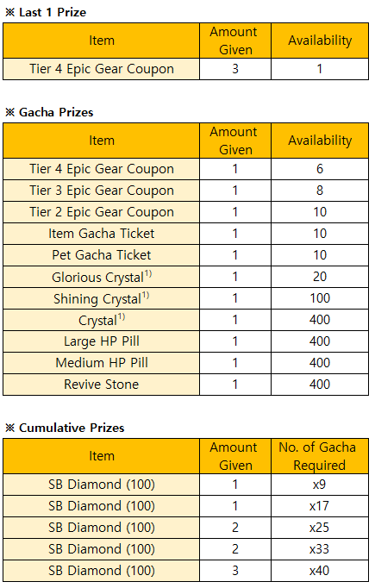Click Tier 3 Epic Gear Coupon row

click(x=185, y=191)
